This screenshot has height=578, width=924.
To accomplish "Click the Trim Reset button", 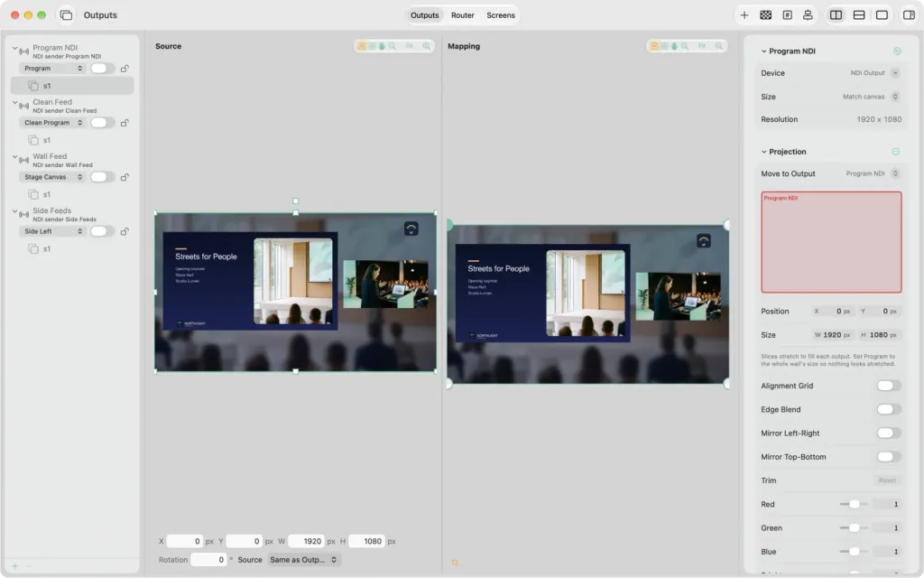I will click(887, 480).
